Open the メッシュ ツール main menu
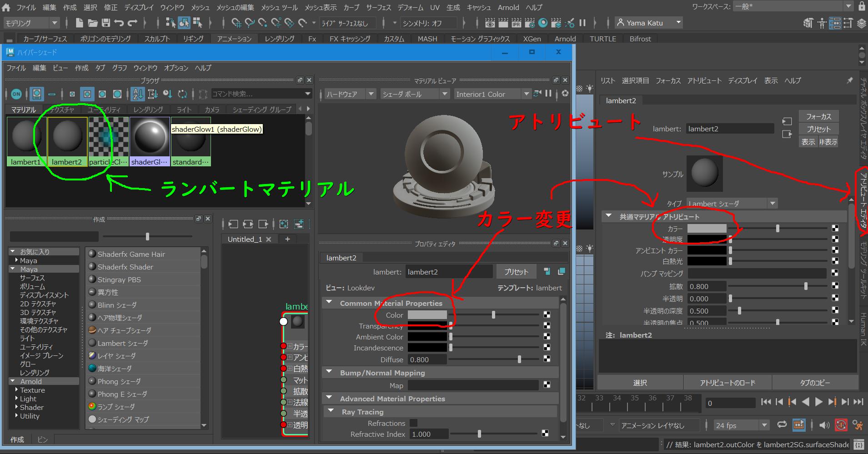The width and height of the screenshot is (868, 454). (279, 7)
